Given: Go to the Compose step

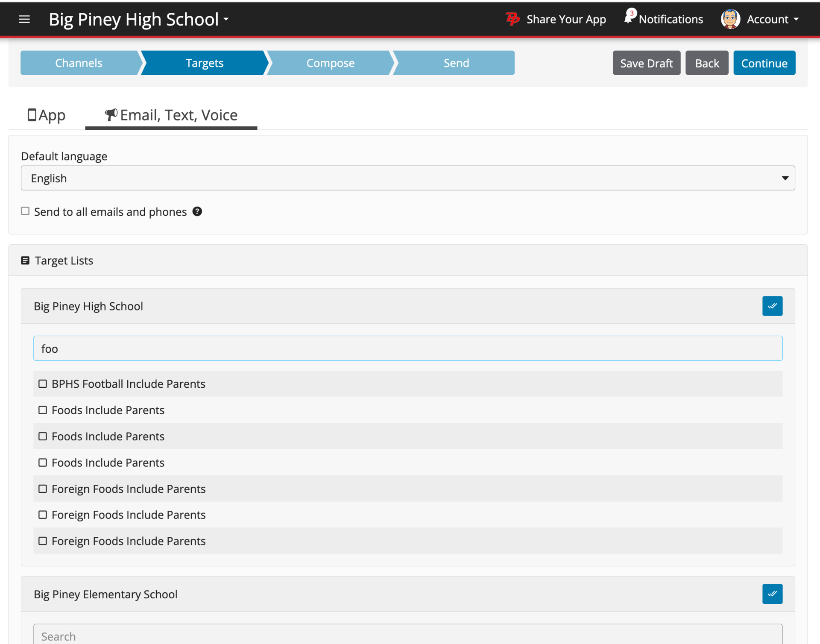Looking at the screenshot, I should 330,63.
